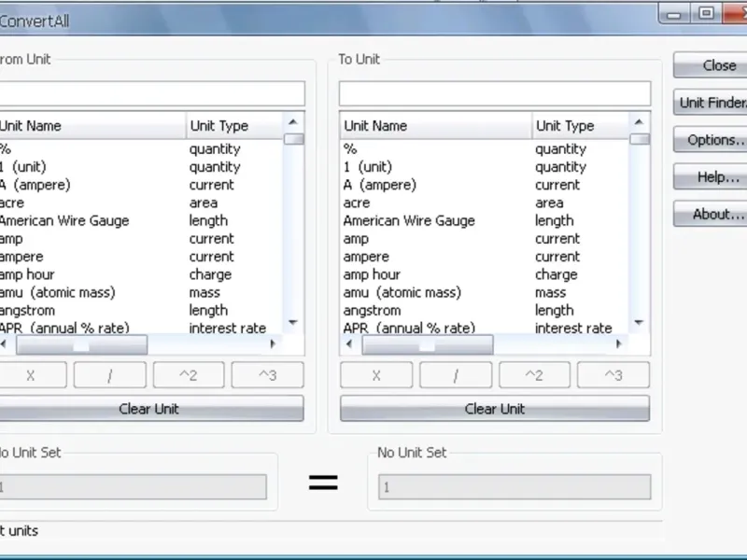This screenshot has width=747, height=560.
Task: Click the ^3 button in From Unit
Action: click(x=267, y=375)
